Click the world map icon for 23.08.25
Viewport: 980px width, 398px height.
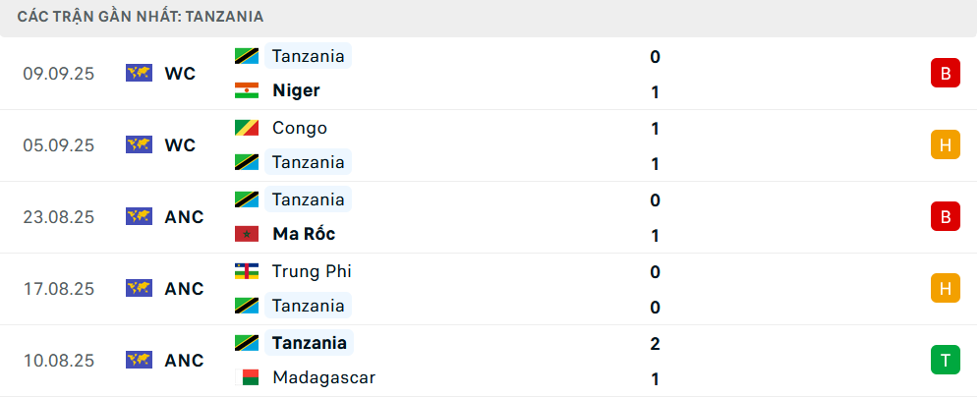point(139,216)
